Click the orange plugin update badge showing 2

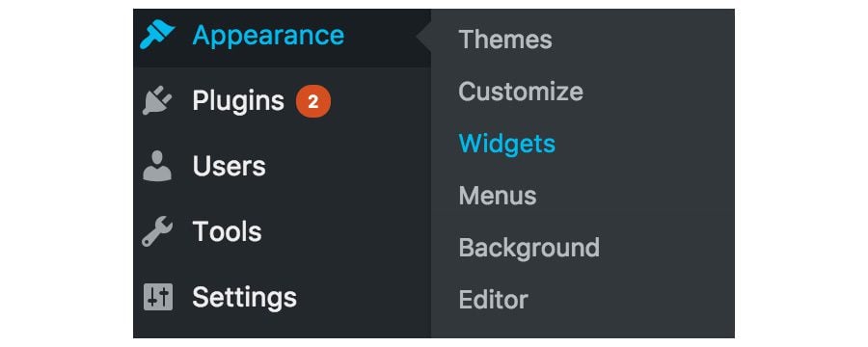tap(313, 102)
